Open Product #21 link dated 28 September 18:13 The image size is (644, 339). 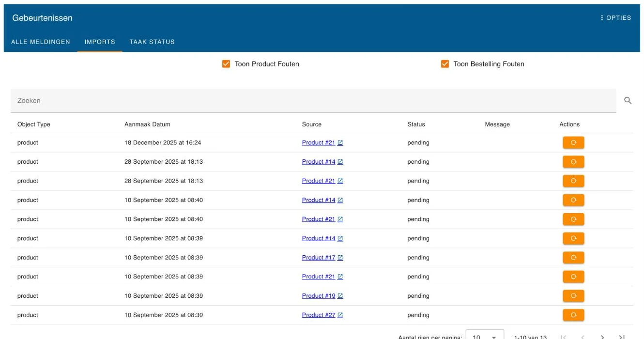tap(319, 181)
